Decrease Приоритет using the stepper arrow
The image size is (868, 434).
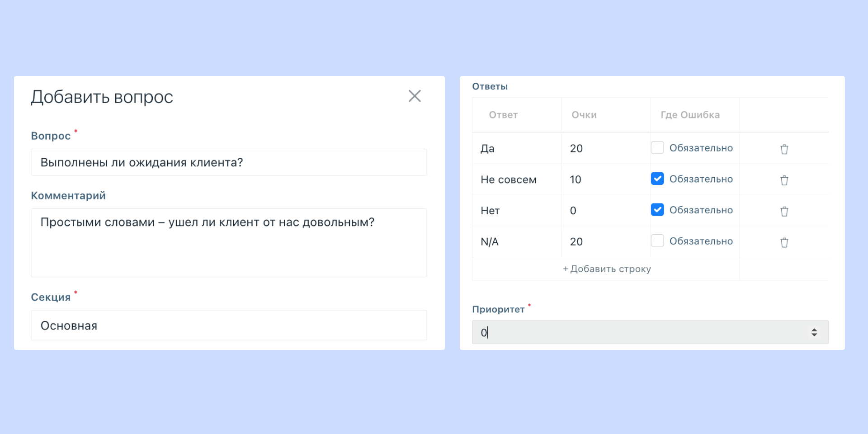(x=815, y=335)
